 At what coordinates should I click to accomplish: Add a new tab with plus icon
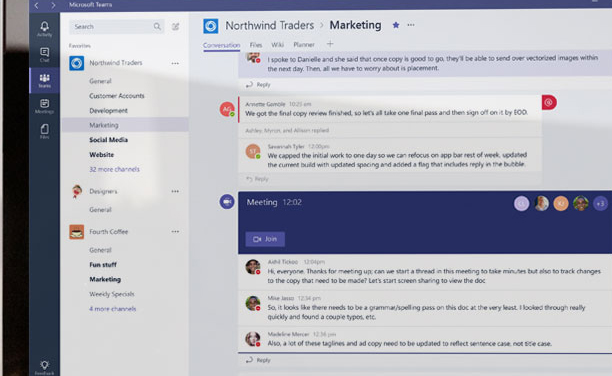tap(330, 44)
